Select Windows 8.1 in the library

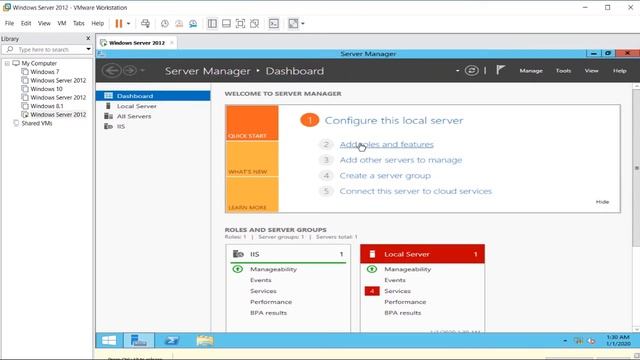coord(47,106)
